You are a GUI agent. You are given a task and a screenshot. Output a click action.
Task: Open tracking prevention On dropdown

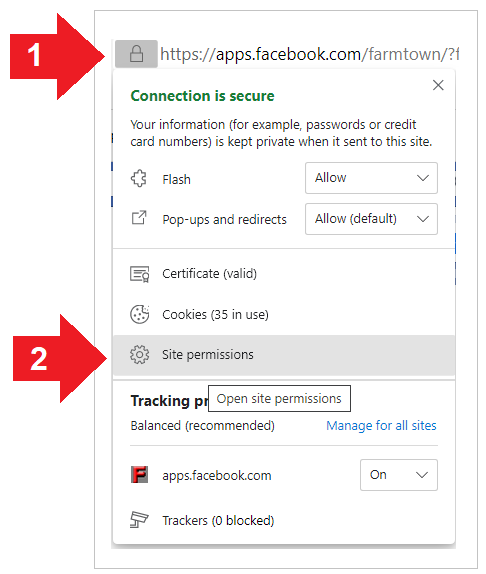tap(399, 475)
